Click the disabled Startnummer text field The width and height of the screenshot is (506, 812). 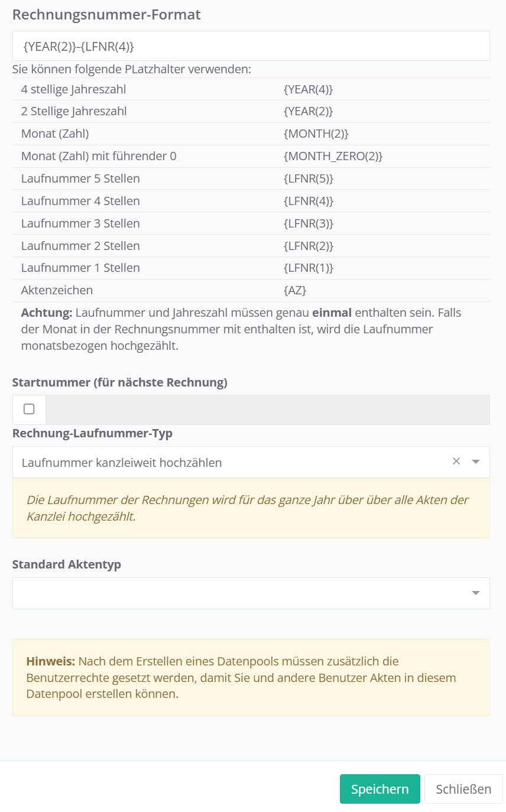[267, 410]
